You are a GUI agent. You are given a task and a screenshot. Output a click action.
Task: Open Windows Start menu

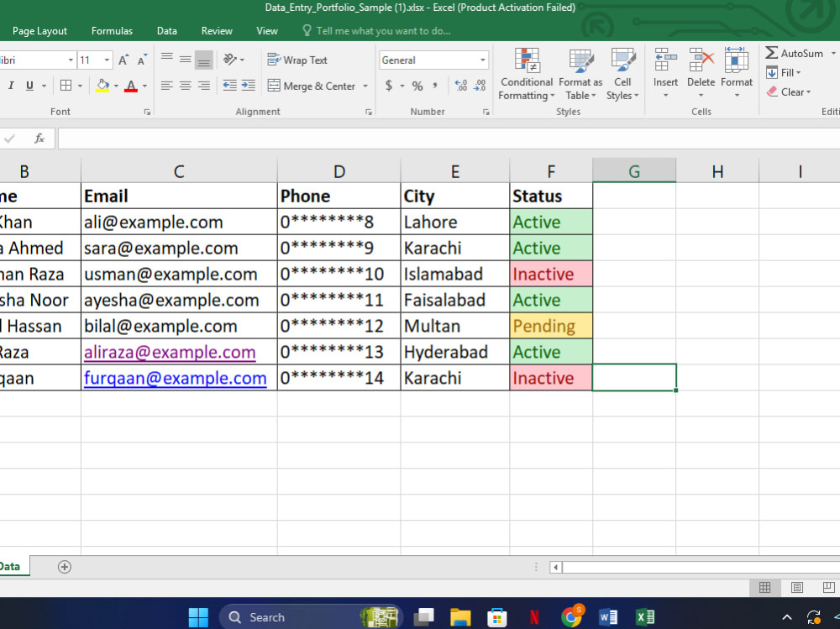(198, 617)
